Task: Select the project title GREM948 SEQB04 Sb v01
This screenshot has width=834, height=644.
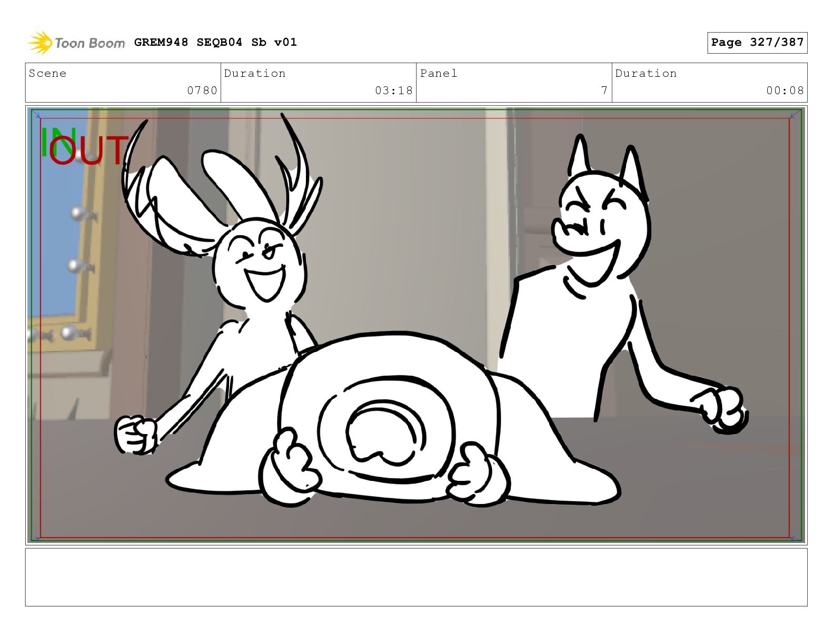Action: pyautogui.click(x=215, y=42)
